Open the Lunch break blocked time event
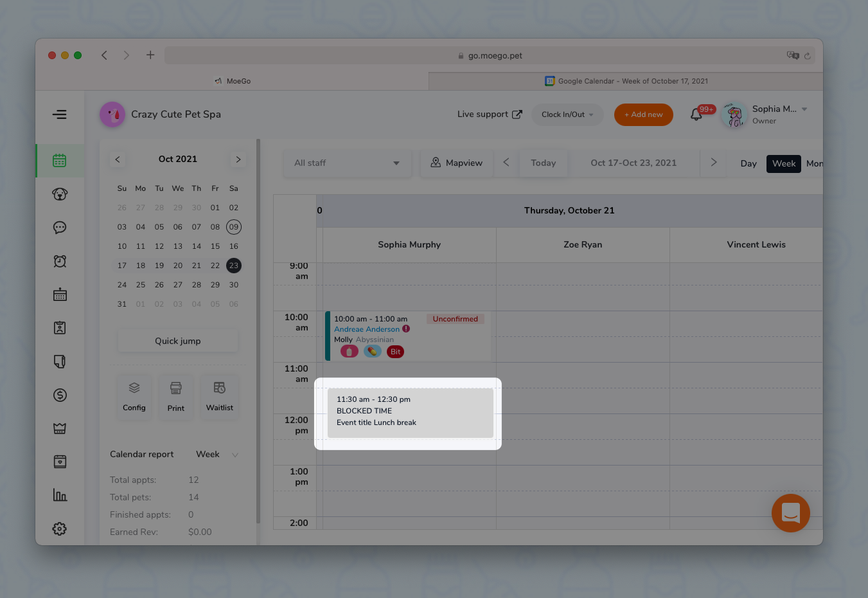The width and height of the screenshot is (868, 598). [x=411, y=413]
